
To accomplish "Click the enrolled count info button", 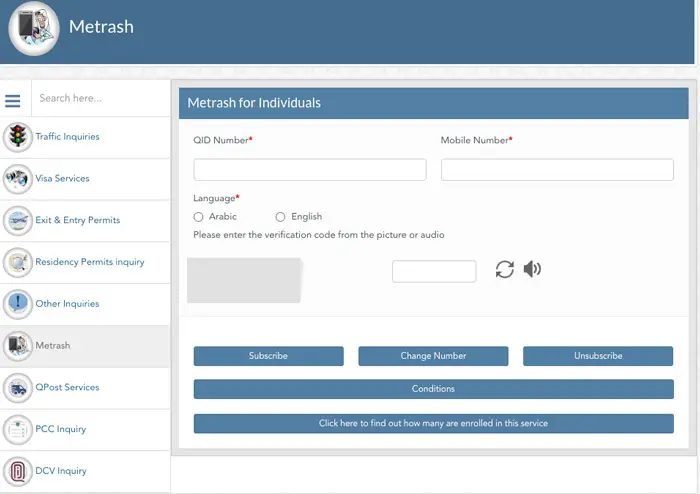I will 433,423.
